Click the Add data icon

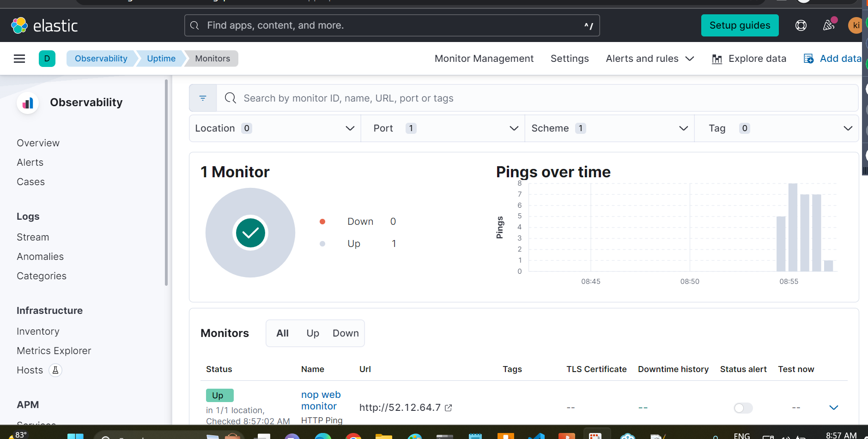coord(808,59)
